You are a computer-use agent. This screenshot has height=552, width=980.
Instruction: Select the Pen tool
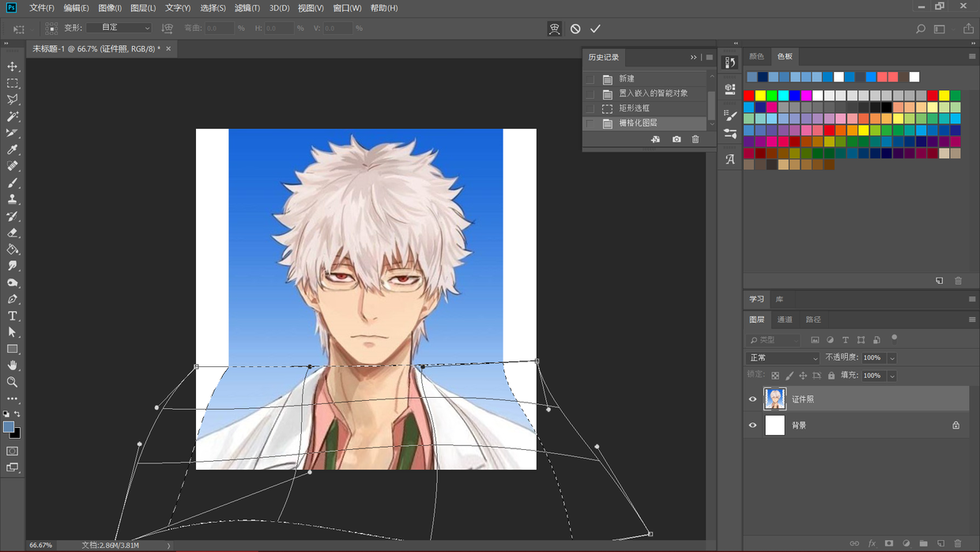coord(13,299)
